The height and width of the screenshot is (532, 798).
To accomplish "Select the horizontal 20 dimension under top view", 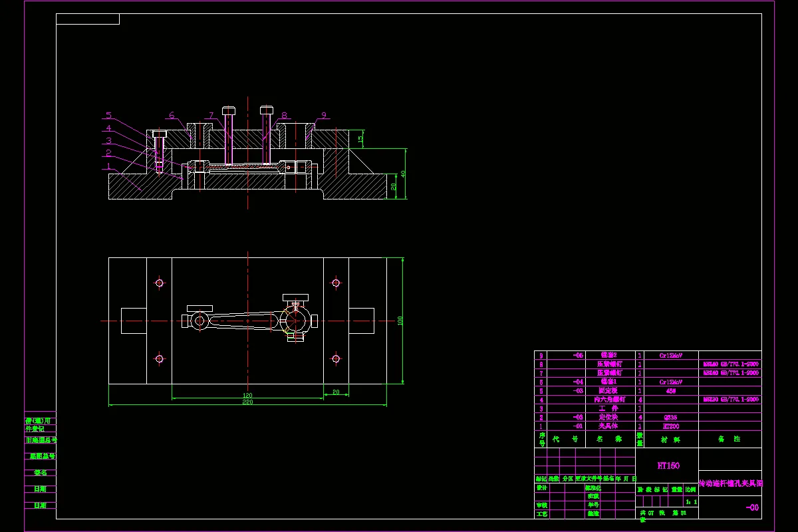I will tap(336, 392).
